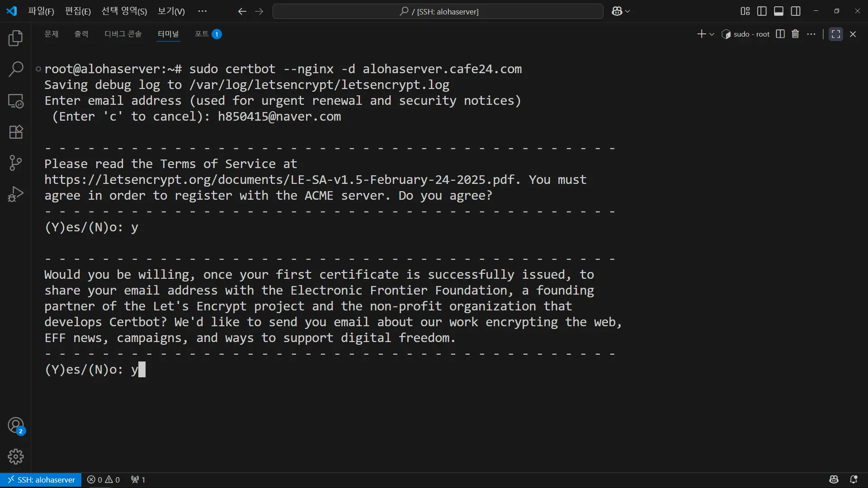Open Source Control view icon
This screenshot has height=488, width=868.
[16, 163]
